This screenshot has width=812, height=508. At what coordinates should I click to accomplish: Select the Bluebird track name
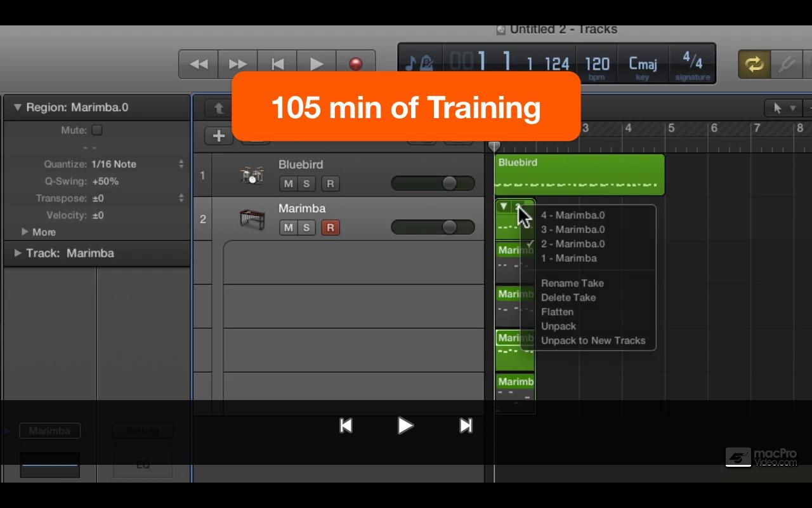point(301,164)
